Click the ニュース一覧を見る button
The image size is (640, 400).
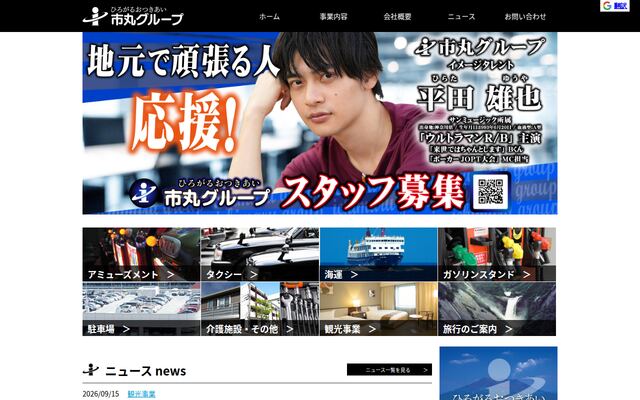coord(389,370)
